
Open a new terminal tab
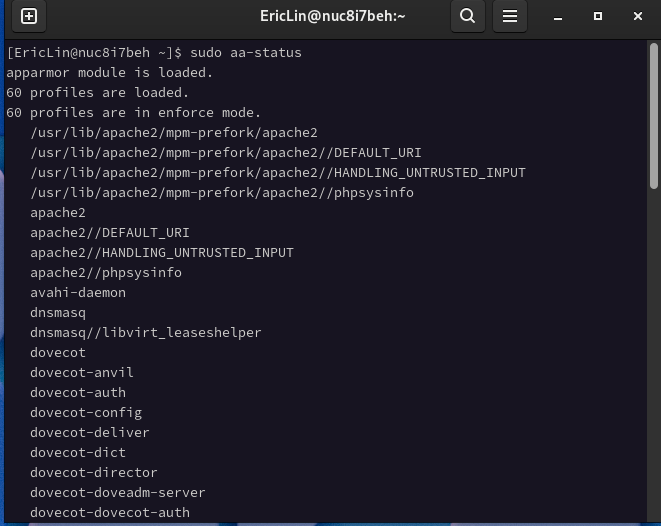click(x=29, y=16)
